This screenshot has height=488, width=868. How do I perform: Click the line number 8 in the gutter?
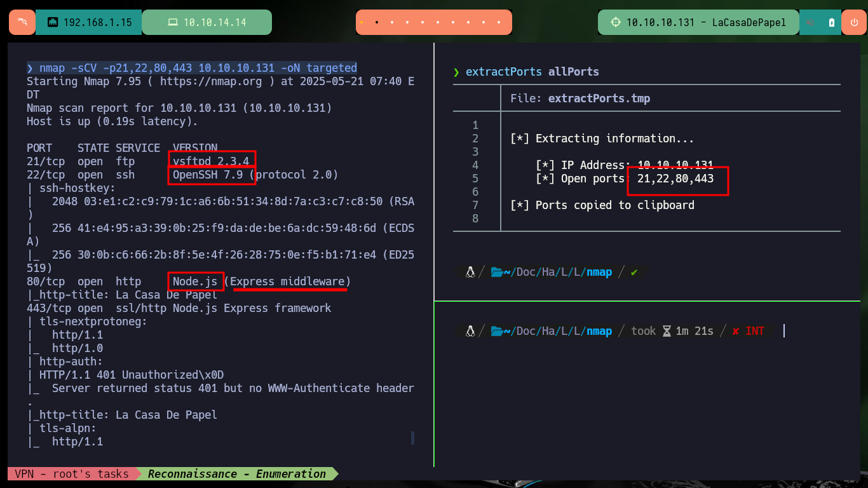476,219
